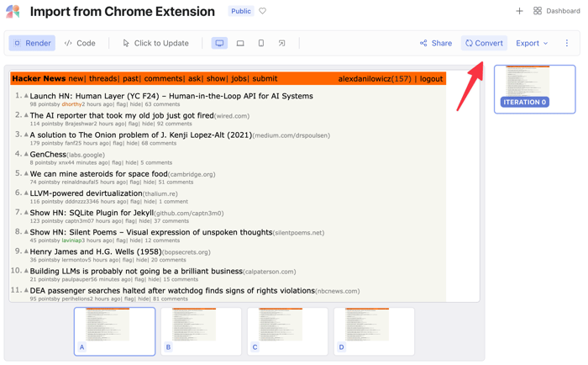588x365 pixels.
Task: Open the Dashboard
Action: [x=556, y=11]
